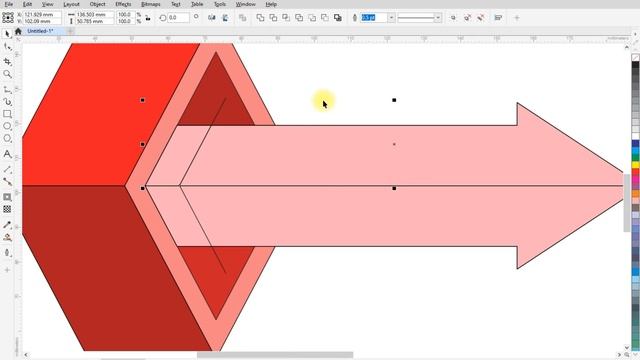Screen dimensions: 640x360
Task: Open the Edit menu
Action: tap(27, 4)
